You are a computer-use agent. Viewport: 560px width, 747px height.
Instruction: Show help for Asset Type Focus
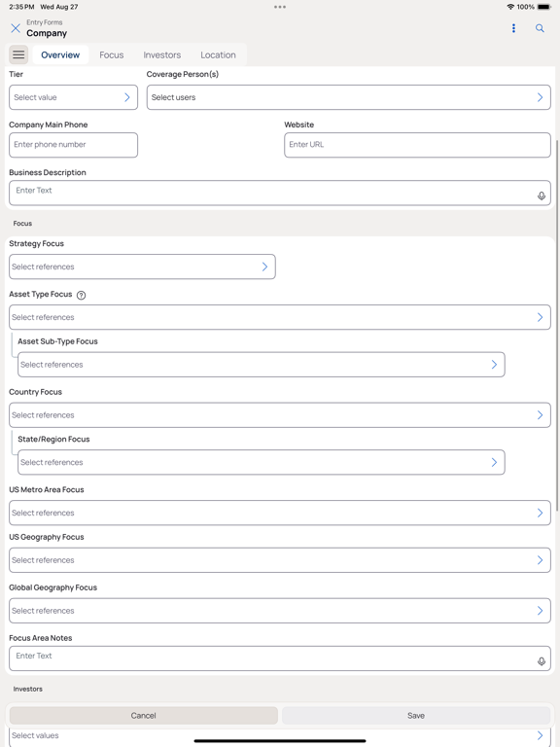(x=81, y=295)
